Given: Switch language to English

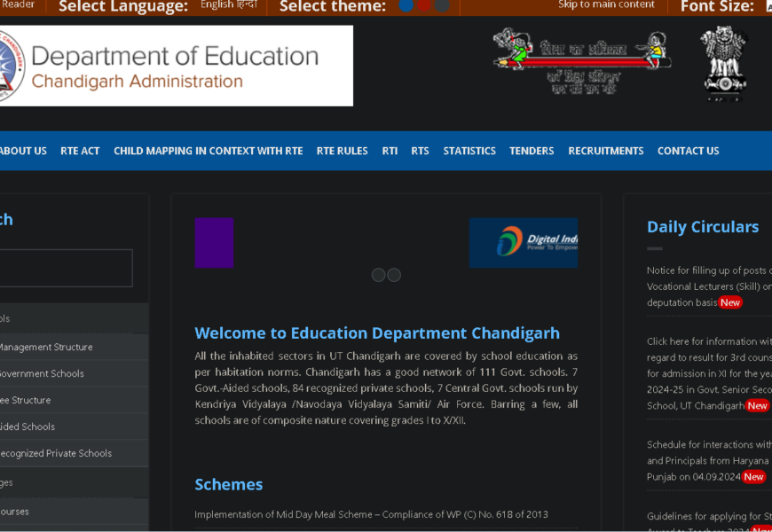Looking at the screenshot, I should (x=217, y=5).
